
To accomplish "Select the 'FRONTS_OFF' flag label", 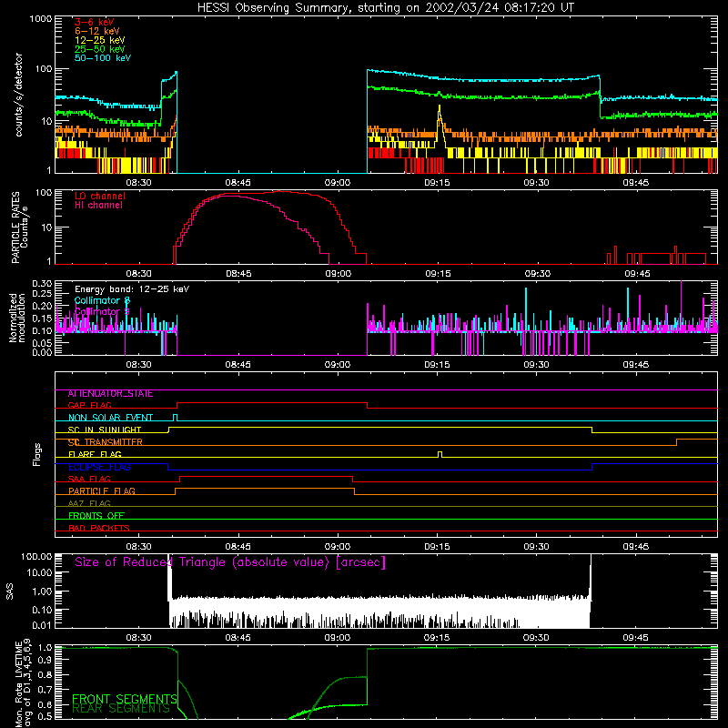I will [x=96, y=516].
